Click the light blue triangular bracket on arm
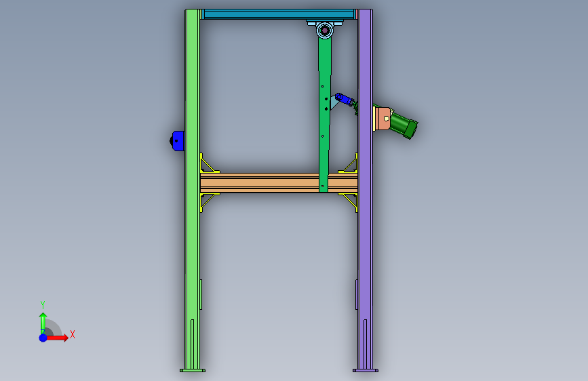 pos(334,102)
